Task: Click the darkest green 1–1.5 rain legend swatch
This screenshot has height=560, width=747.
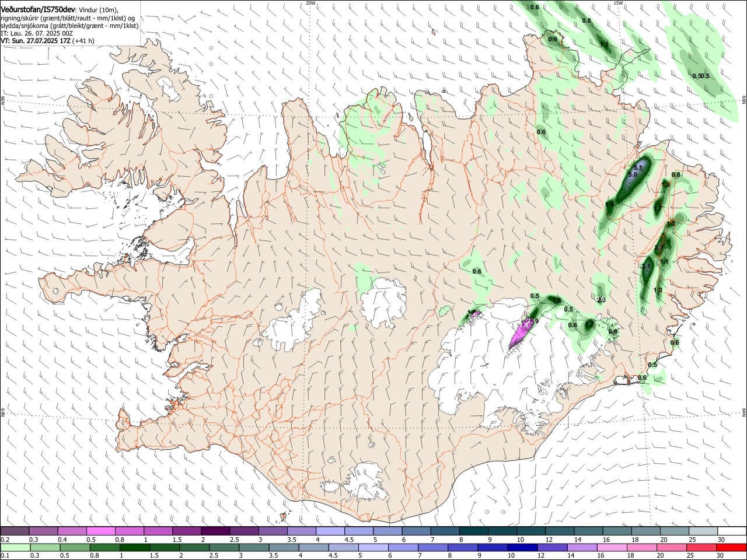Action: 134,547
